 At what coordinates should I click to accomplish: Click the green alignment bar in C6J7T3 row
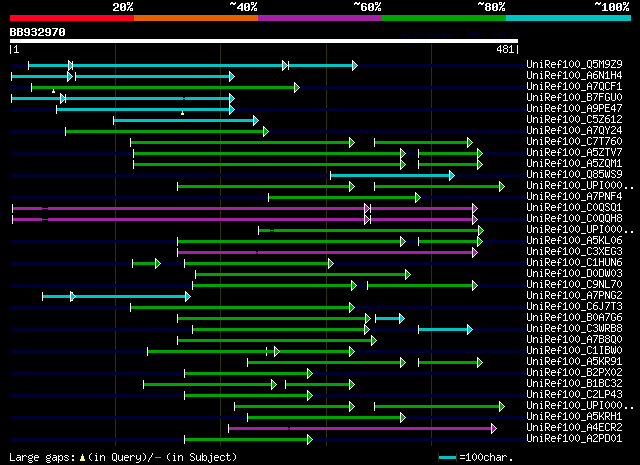(x=242, y=308)
